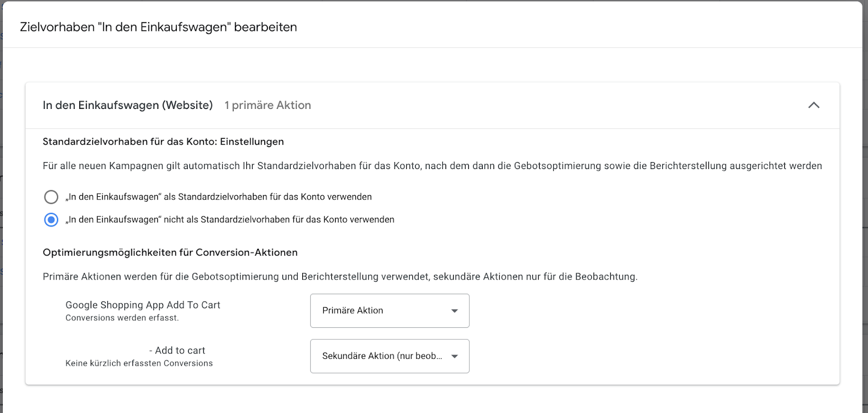Screen dimensions: 868x413
Task: Click the 'In den Einkaufswagen (Website)' header
Action: (x=127, y=105)
